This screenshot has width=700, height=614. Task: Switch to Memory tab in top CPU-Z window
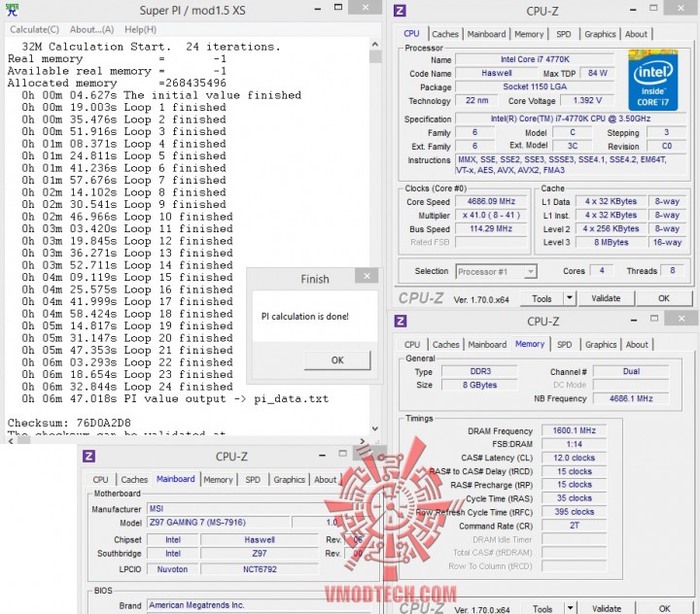point(529,34)
